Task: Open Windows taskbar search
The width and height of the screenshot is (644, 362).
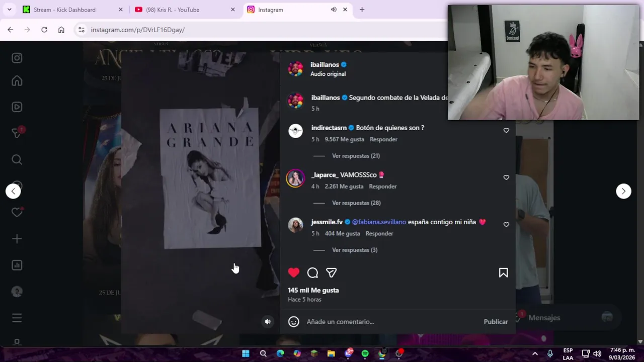Action: point(263,353)
